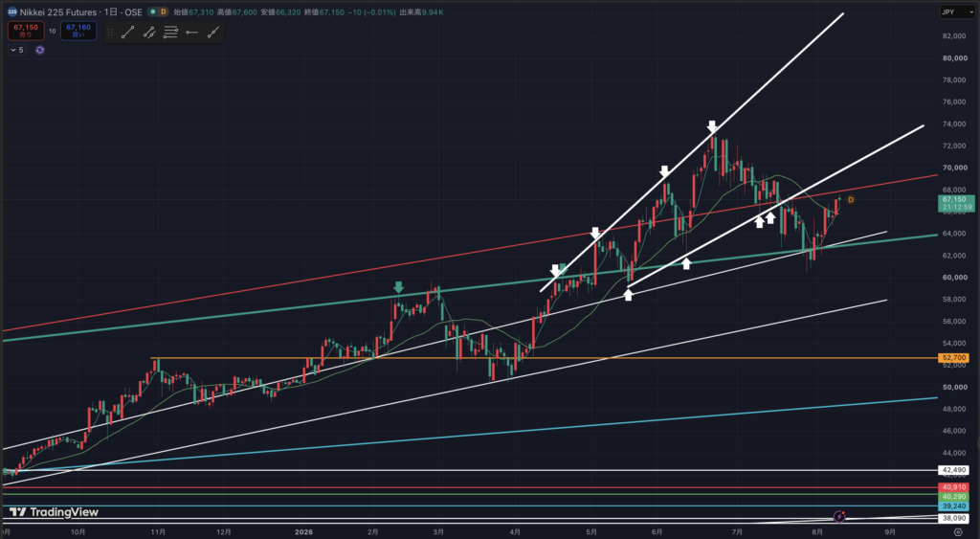This screenshot has height=539, width=980.
Task: Open the JPY currency dropdown
Action: (957, 11)
